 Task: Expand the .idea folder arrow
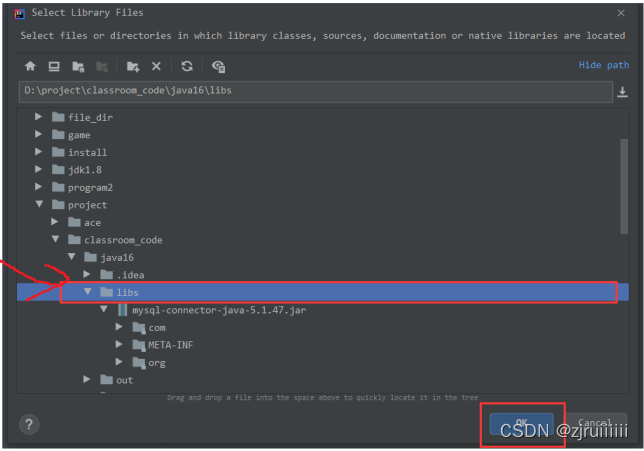87,274
